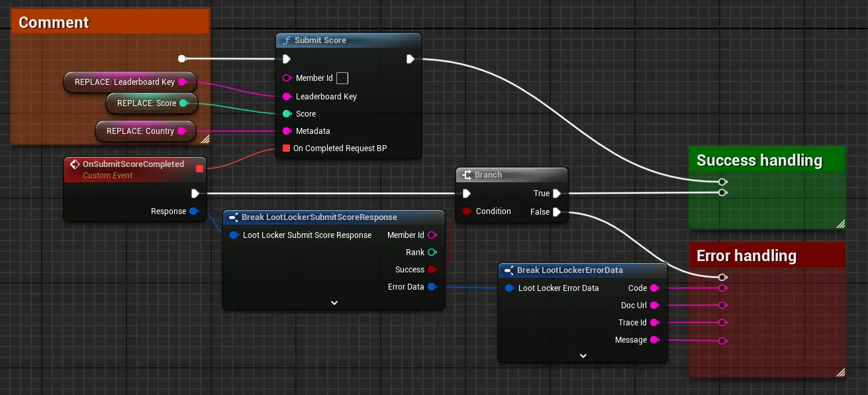The height and width of the screenshot is (395, 868).
Task: Click the Doc Url reroute pin in Error handling
Action: pos(722,306)
